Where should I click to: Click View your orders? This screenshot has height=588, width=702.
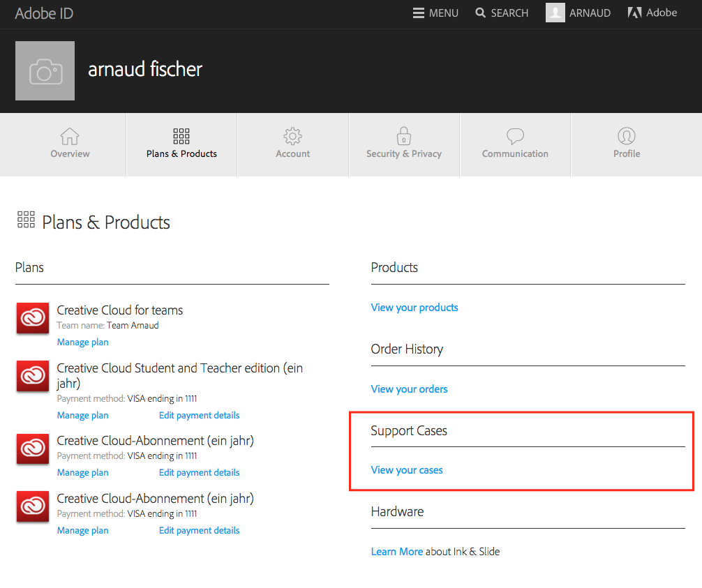[x=409, y=389]
